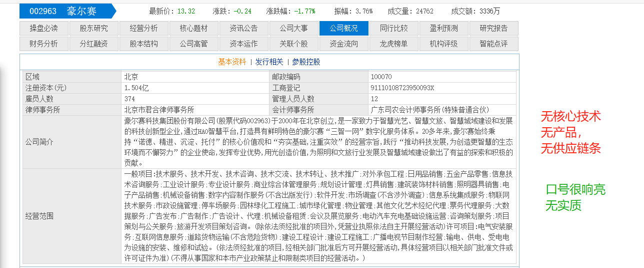Open the 股东研究 tab

coord(94,28)
